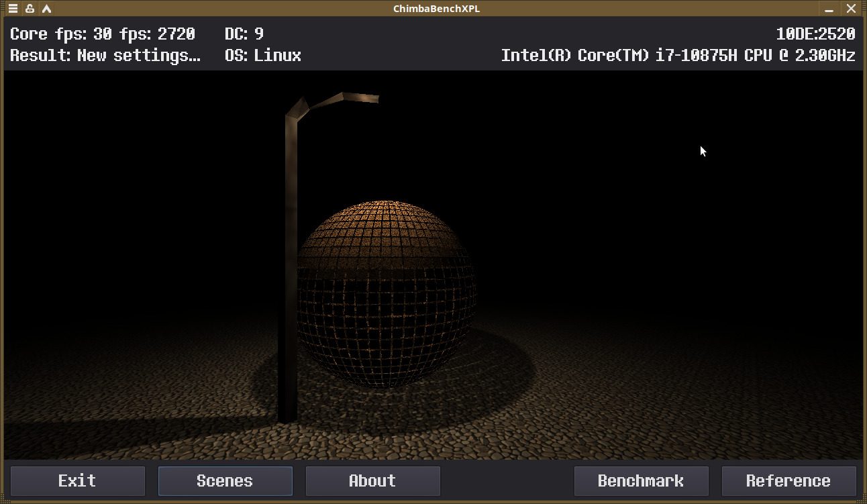
Task: Click the Result: New settings text
Action: (x=105, y=55)
